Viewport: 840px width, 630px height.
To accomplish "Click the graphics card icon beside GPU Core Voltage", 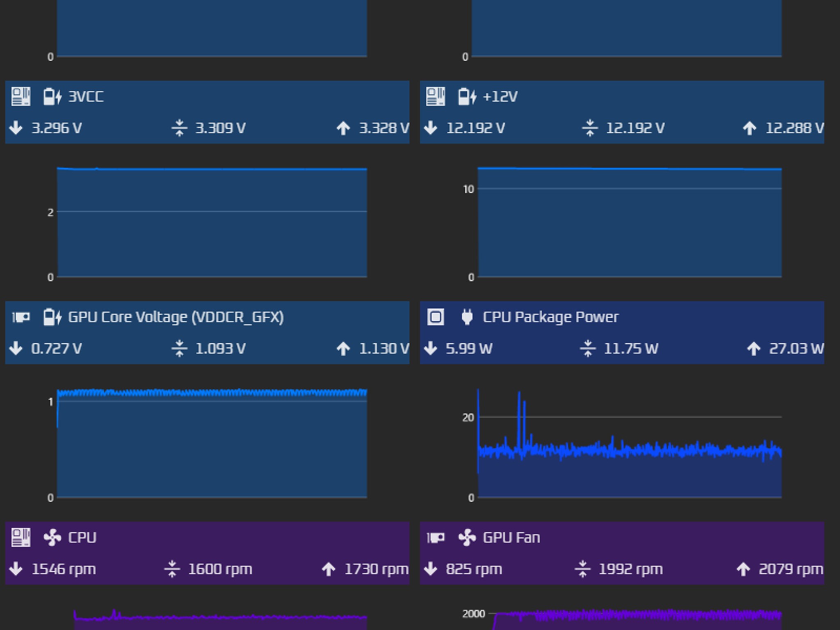I will coord(21,317).
